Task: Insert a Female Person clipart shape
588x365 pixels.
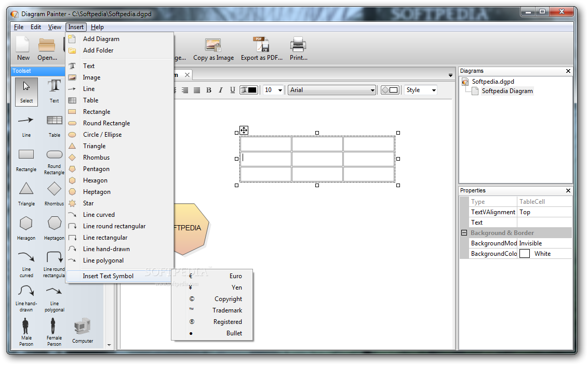Action: click(54, 332)
